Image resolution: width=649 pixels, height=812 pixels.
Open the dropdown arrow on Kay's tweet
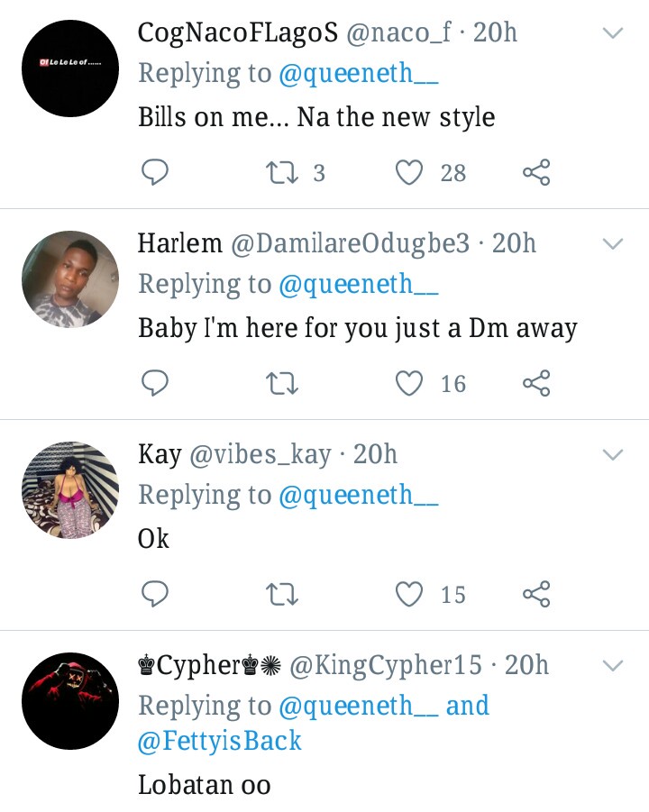[x=613, y=455]
